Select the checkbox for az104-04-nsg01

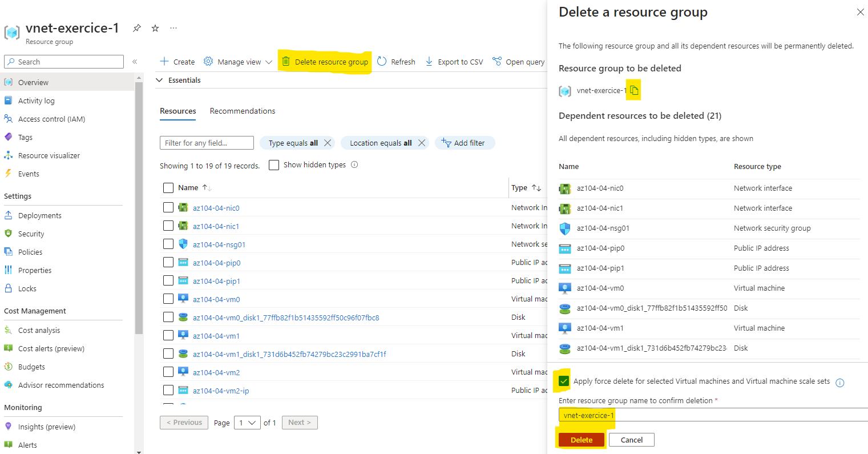click(x=168, y=244)
